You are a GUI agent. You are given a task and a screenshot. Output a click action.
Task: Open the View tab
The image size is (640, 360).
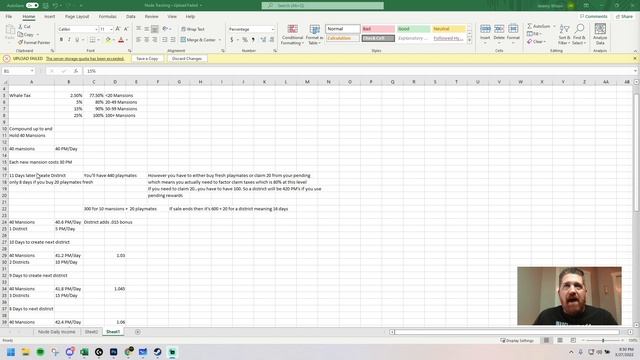172,16
